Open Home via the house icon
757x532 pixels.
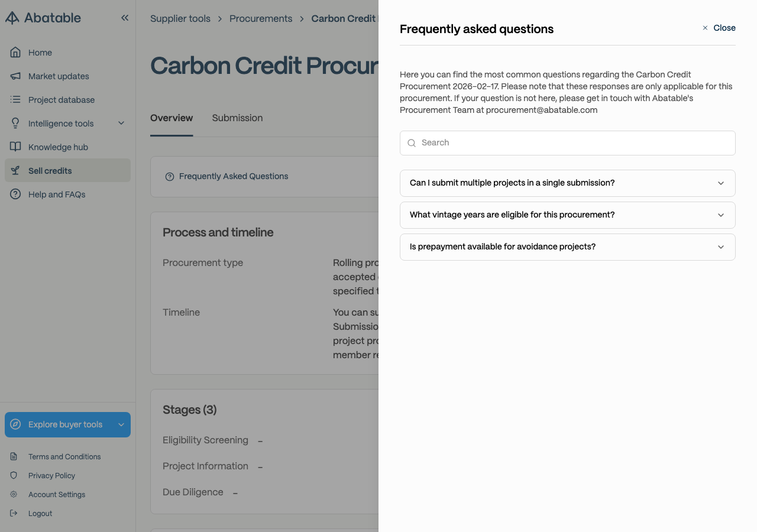15,52
